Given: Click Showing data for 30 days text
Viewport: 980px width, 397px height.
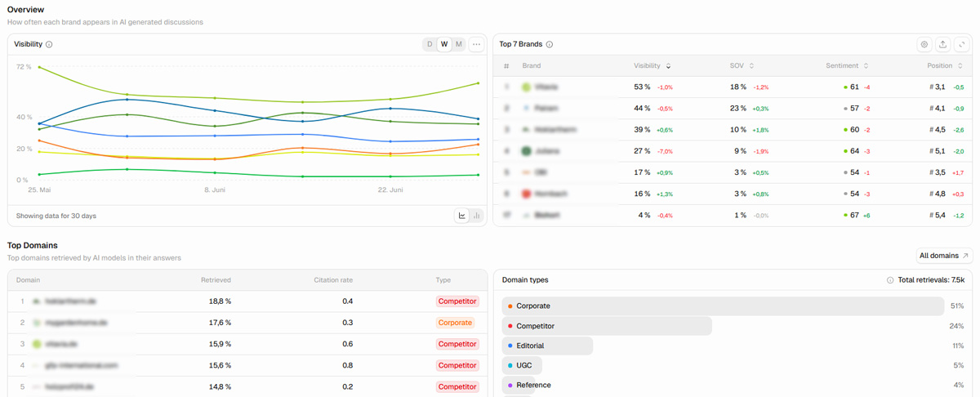Looking at the screenshot, I should [x=56, y=216].
